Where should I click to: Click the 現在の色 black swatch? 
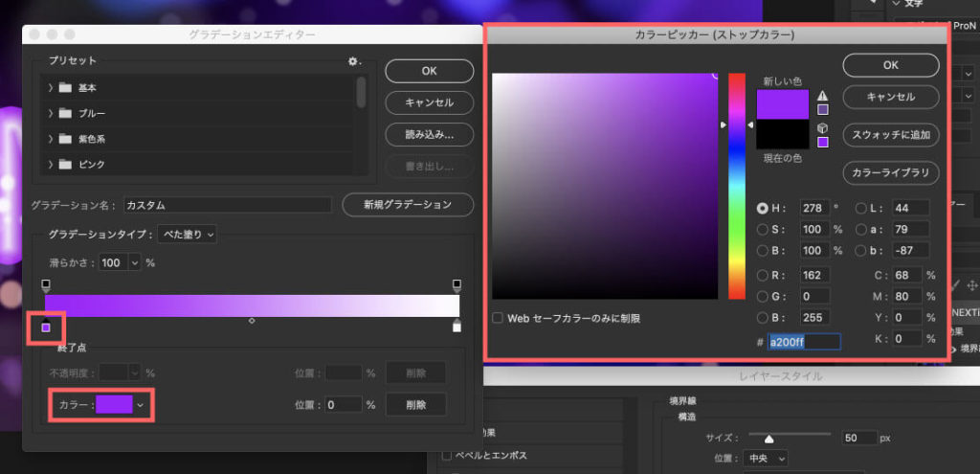click(x=783, y=134)
